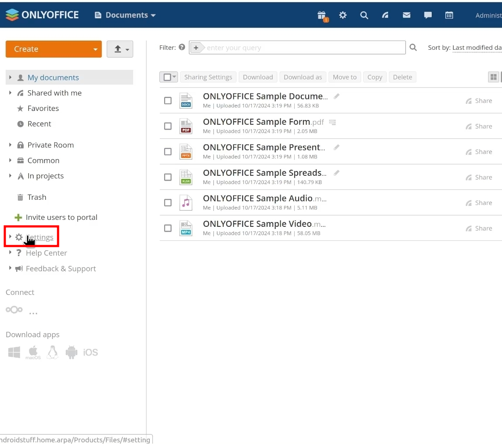Click the ONLYOFFICE logo
This screenshot has width=502, height=448.
coord(42,15)
